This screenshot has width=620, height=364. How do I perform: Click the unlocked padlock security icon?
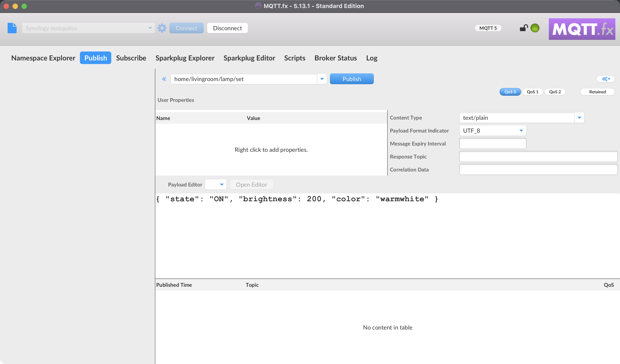[x=524, y=28]
